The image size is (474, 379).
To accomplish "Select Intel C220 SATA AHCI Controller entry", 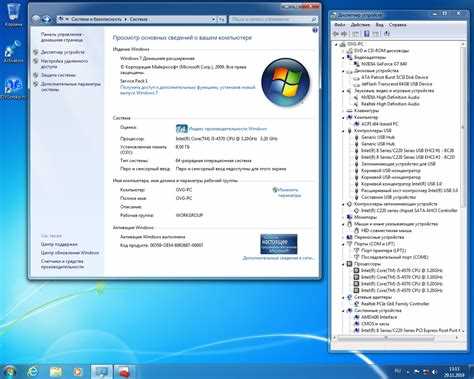I will pyautogui.click(x=409, y=210).
